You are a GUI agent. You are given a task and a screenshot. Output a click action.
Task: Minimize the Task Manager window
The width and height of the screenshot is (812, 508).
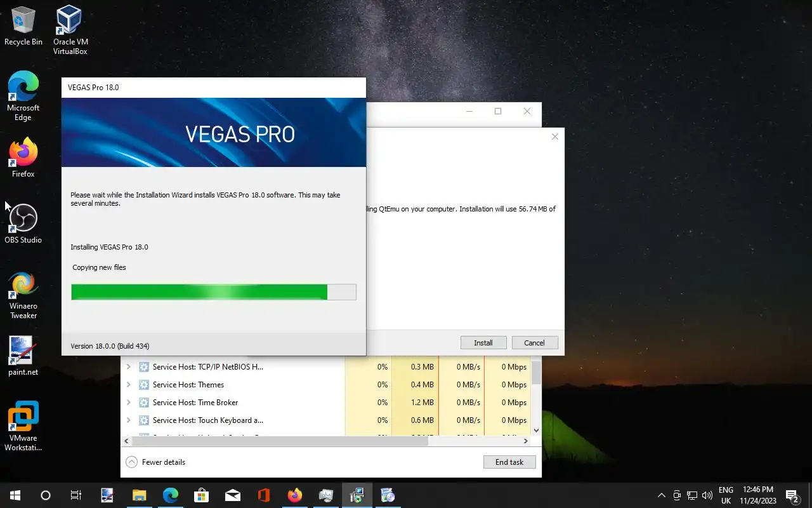click(x=469, y=111)
